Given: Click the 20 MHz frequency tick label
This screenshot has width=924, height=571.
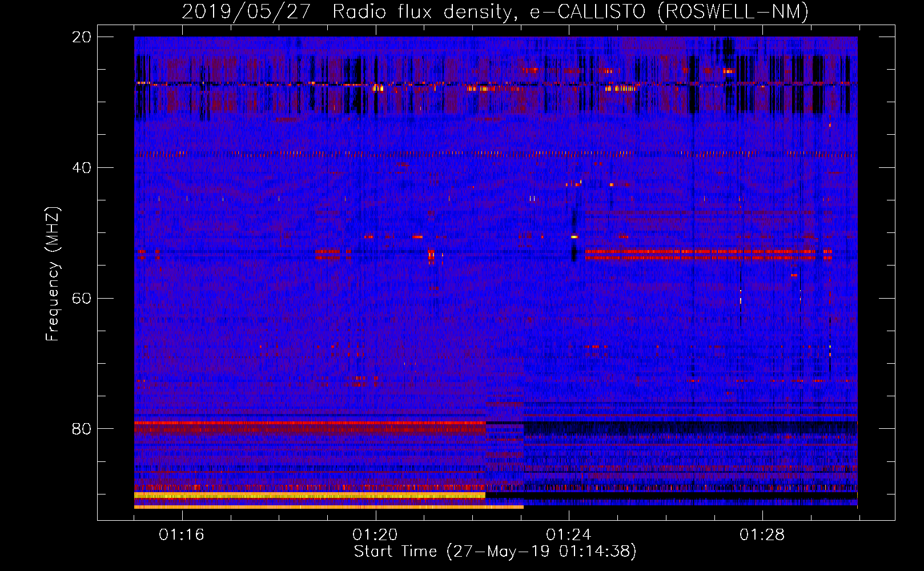Looking at the screenshot, I should click(x=82, y=37).
